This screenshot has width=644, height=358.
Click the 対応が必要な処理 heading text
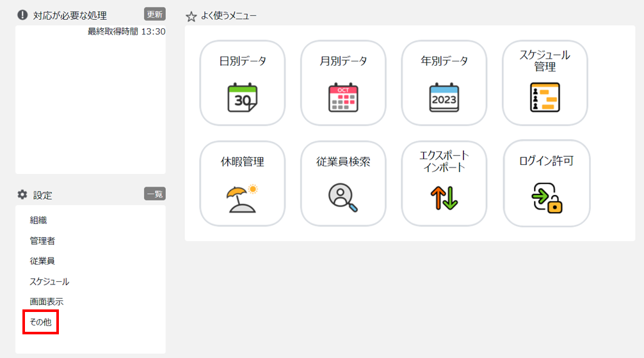click(70, 15)
